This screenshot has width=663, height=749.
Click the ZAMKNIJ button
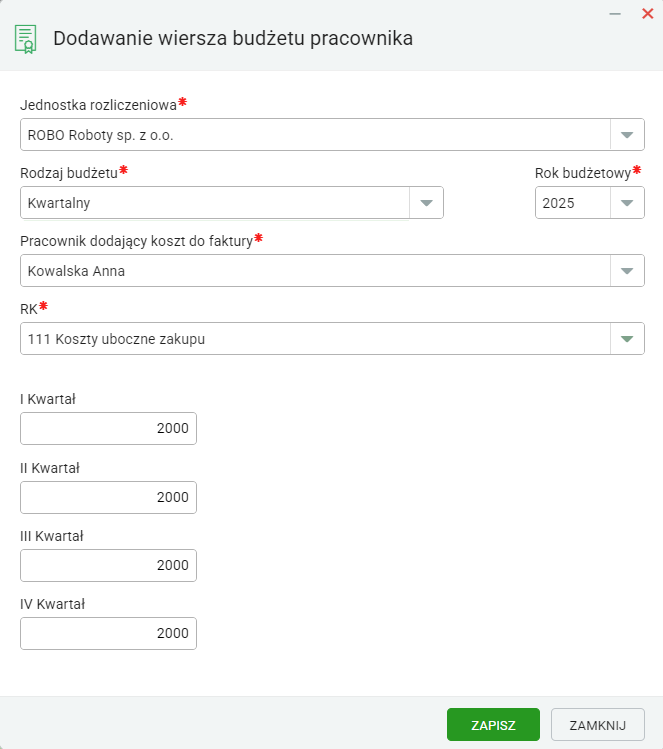(x=598, y=725)
